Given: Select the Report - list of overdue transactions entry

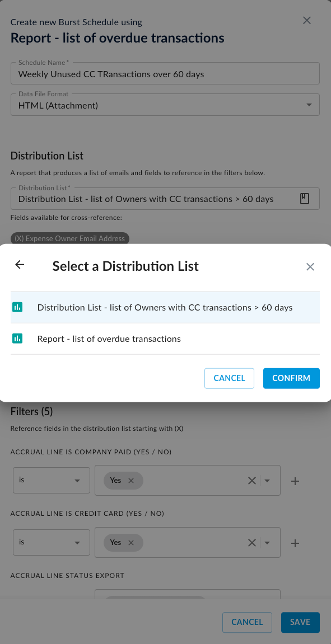Looking at the screenshot, I should (109, 339).
